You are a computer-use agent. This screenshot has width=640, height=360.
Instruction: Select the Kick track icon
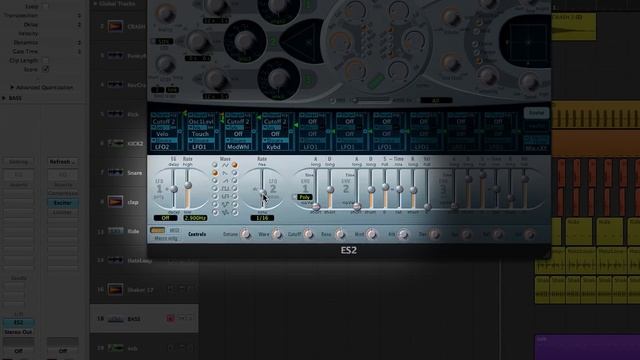point(115,114)
